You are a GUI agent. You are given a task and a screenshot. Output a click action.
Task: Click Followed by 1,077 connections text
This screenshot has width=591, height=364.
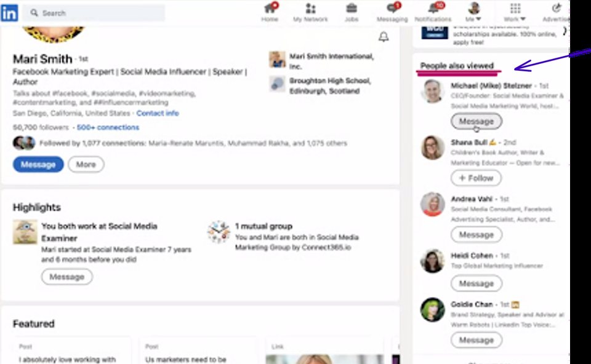click(x=193, y=143)
